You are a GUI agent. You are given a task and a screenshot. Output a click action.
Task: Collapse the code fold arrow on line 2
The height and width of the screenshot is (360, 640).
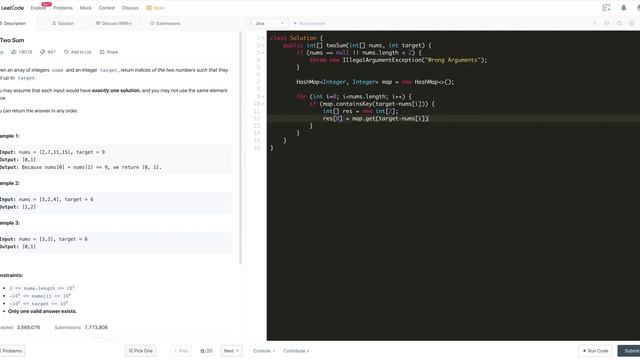[x=263, y=46]
